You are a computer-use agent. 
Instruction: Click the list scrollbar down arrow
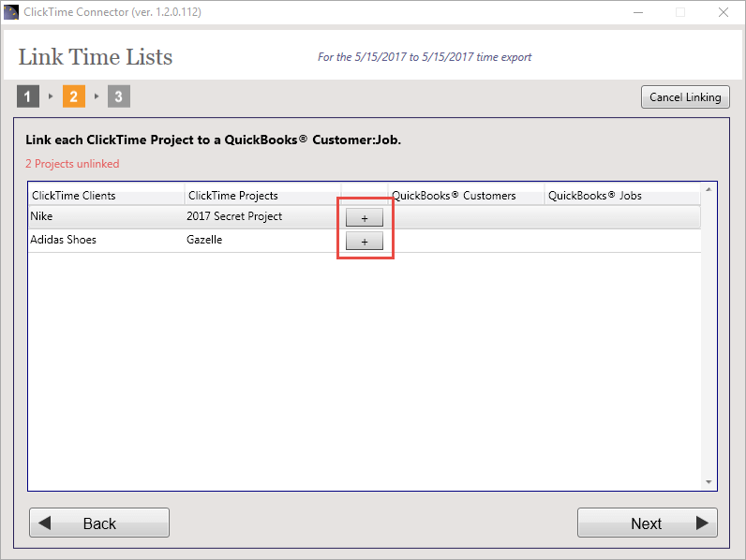click(709, 483)
